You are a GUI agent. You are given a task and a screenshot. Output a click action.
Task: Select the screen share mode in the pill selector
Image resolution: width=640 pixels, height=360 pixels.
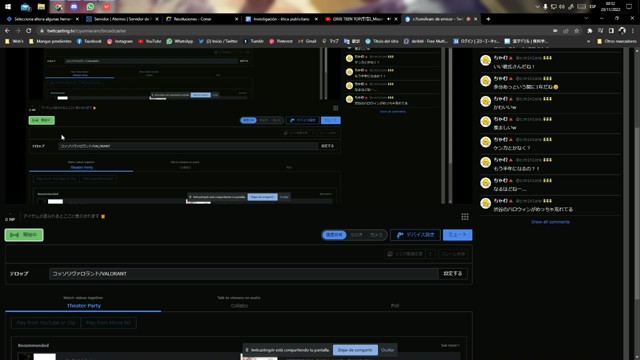click(334, 235)
